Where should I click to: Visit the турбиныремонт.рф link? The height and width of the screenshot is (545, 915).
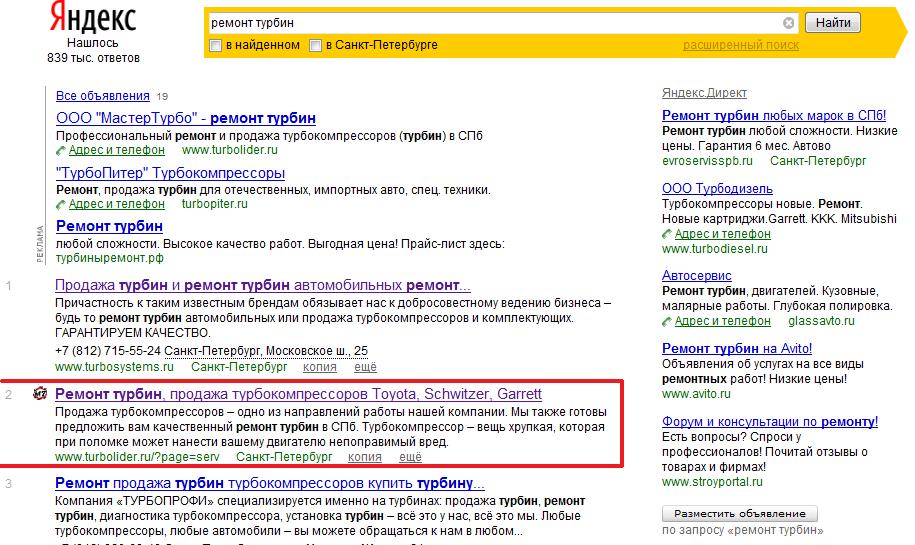[110, 258]
